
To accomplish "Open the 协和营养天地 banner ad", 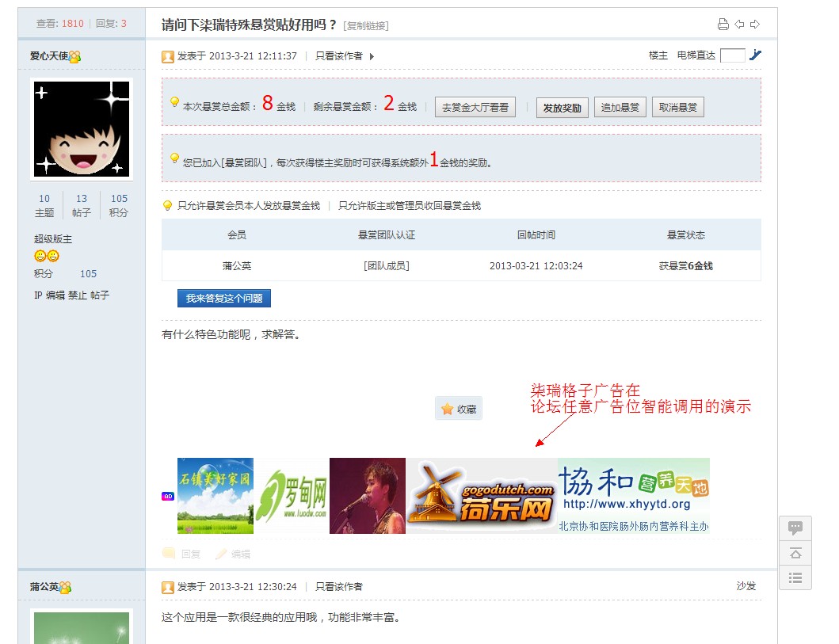I will (634, 496).
